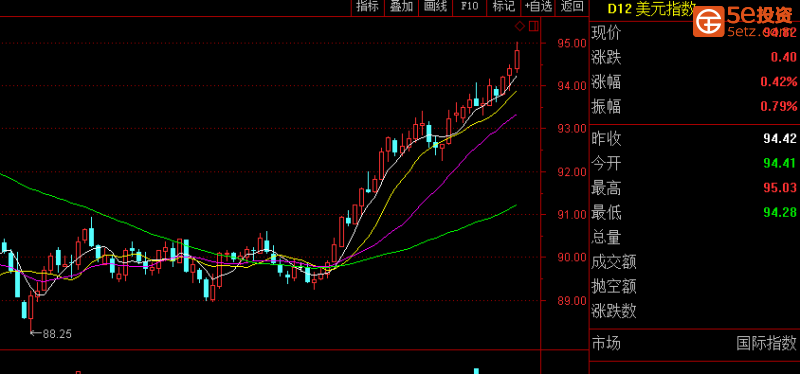The height and width of the screenshot is (374, 800).
Task: Click the 现价 current price row
Action: click(x=694, y=33)
